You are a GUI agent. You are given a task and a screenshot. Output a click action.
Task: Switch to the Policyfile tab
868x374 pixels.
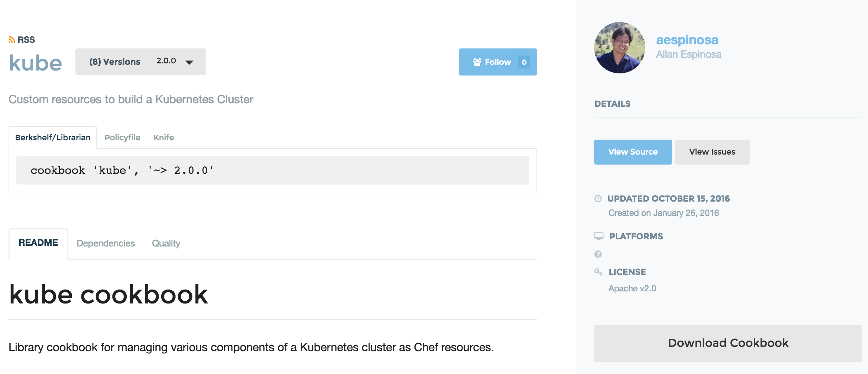pyautogui.click(x=122, y=137)
